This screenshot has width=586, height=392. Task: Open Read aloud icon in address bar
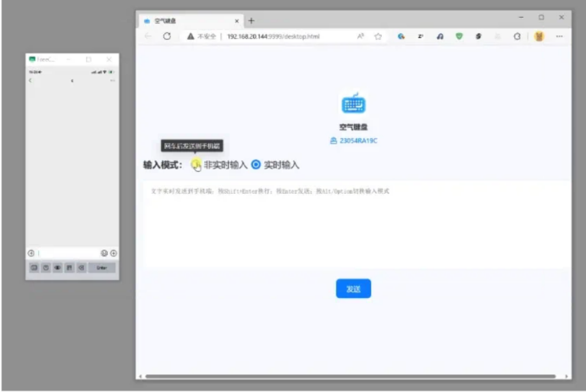[x=360, y=36]
